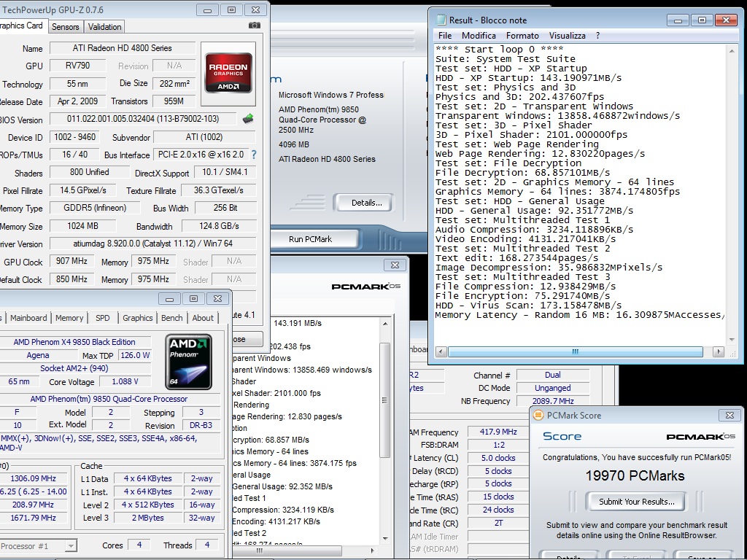The height and width of the screenshot is (560, 747).
Task: Click the Memory Type field GDDR5 (Infineon)
Action: click(x=95, y=208)
